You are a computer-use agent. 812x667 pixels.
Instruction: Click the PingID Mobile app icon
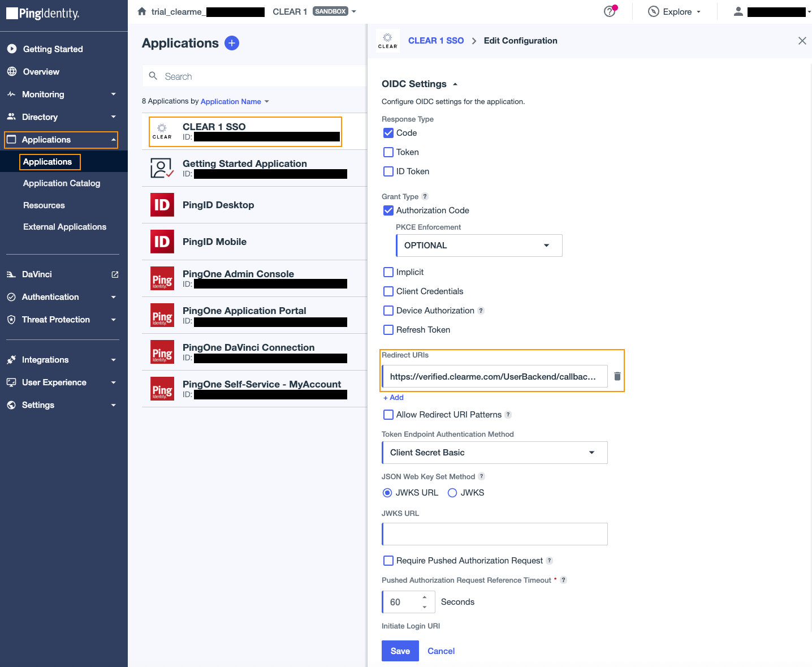(162, 242)
